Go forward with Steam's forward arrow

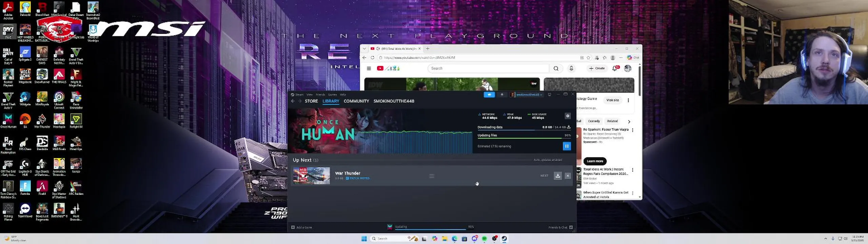pos(299,101)
